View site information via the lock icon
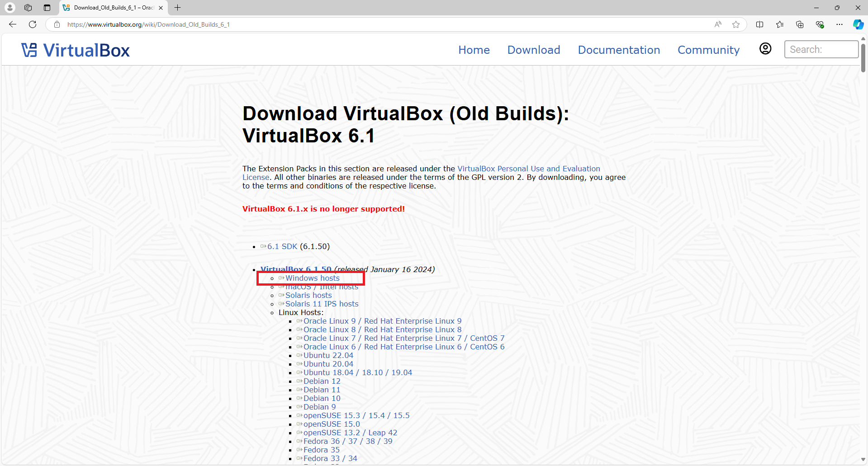Viewport: 868px width, 466px height. point(57,24)
